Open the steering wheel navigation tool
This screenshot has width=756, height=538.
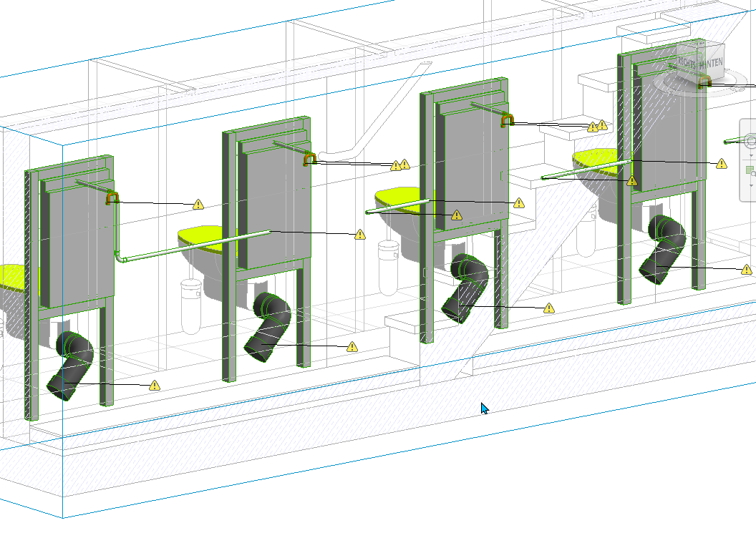pos(750,140)
